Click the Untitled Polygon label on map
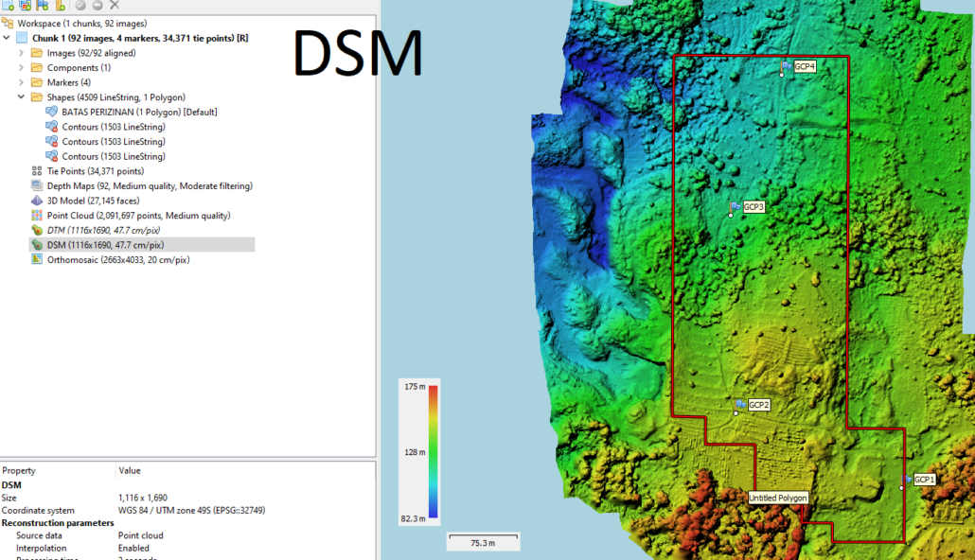This screenshot has width=975, height=560. coord(778,497)
